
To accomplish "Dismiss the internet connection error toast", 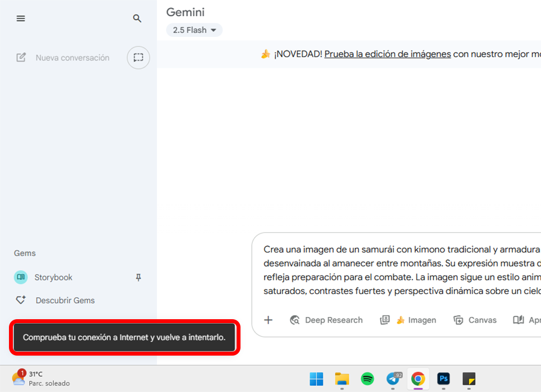I will (124, 338).
